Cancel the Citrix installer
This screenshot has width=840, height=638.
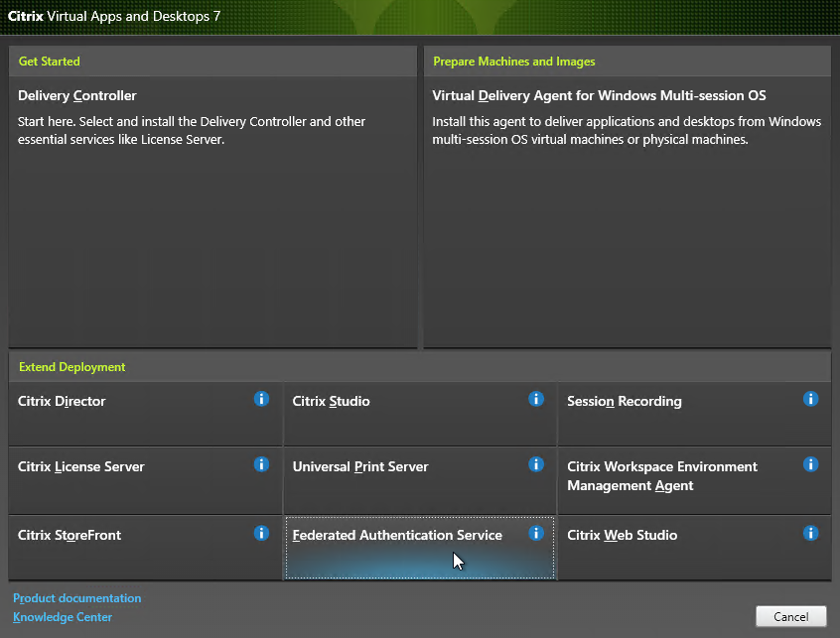pos(791,616)
